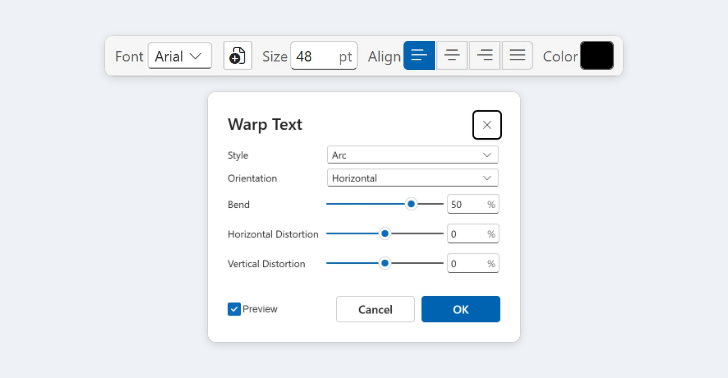Screen dimensions: 728x378
Task: Click the Bend percent input field
Action: pyautogui.click(x=473, y=204)
